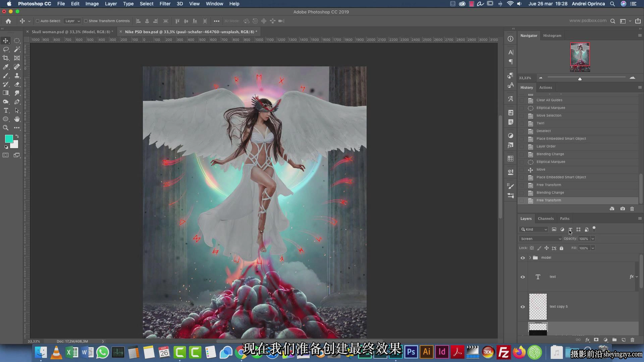Screen dimensions: 644x362
Task: Create a new snapshot in History panel
Action: (623, 209)
